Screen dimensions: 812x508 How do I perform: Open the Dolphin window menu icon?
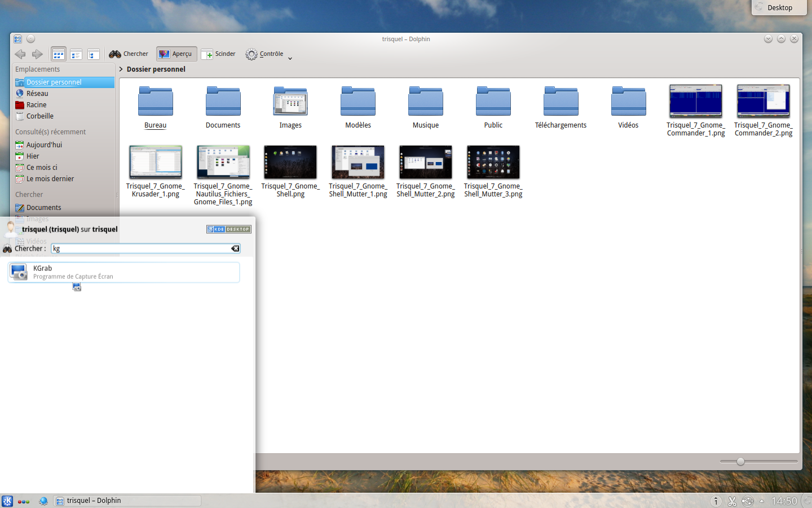click(18, 39)
